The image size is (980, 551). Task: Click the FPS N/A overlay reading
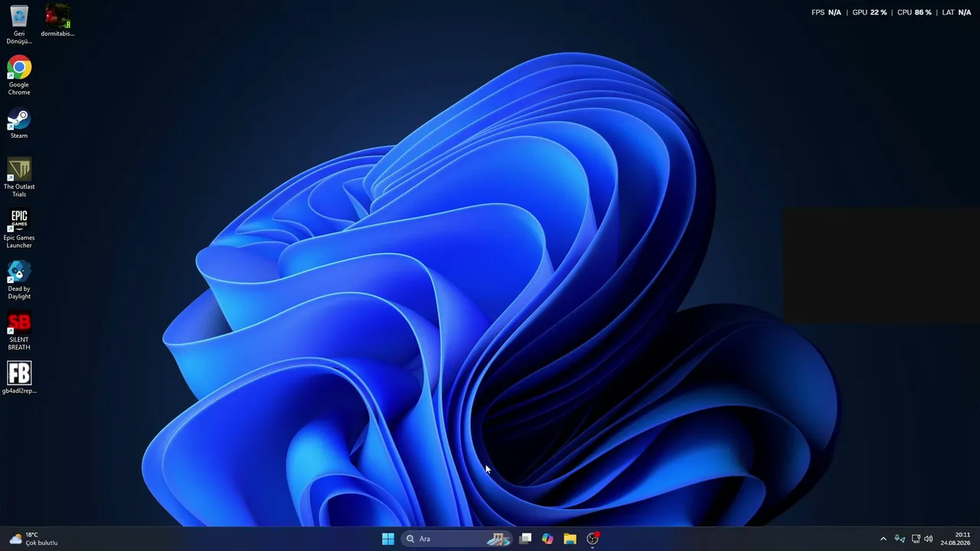click(x=826, y=12)
